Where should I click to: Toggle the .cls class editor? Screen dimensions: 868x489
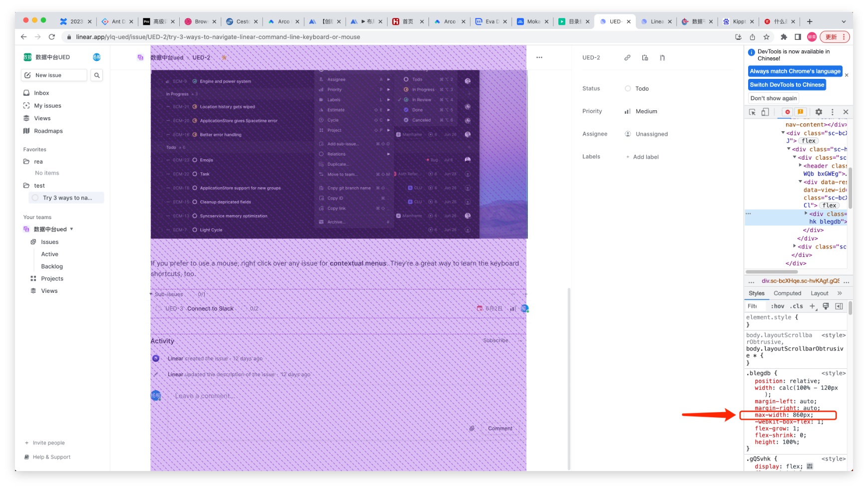(797, 306)
